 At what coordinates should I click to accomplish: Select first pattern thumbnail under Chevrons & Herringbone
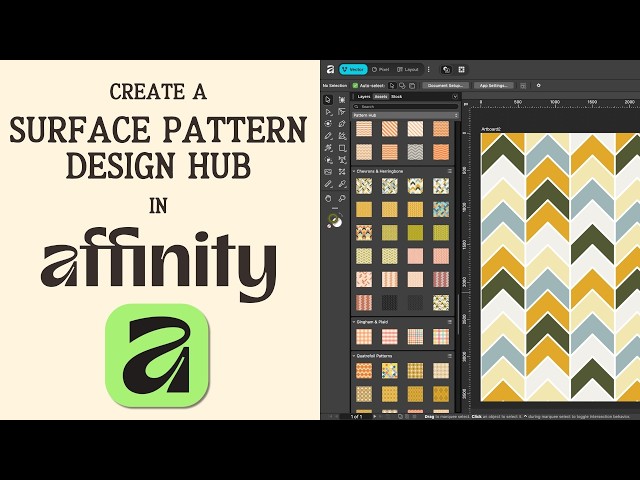(364, 186)
